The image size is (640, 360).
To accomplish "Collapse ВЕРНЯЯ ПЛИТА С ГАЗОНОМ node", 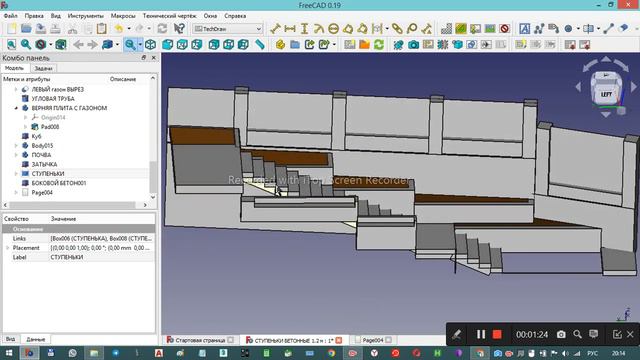I will pos(16,108).
